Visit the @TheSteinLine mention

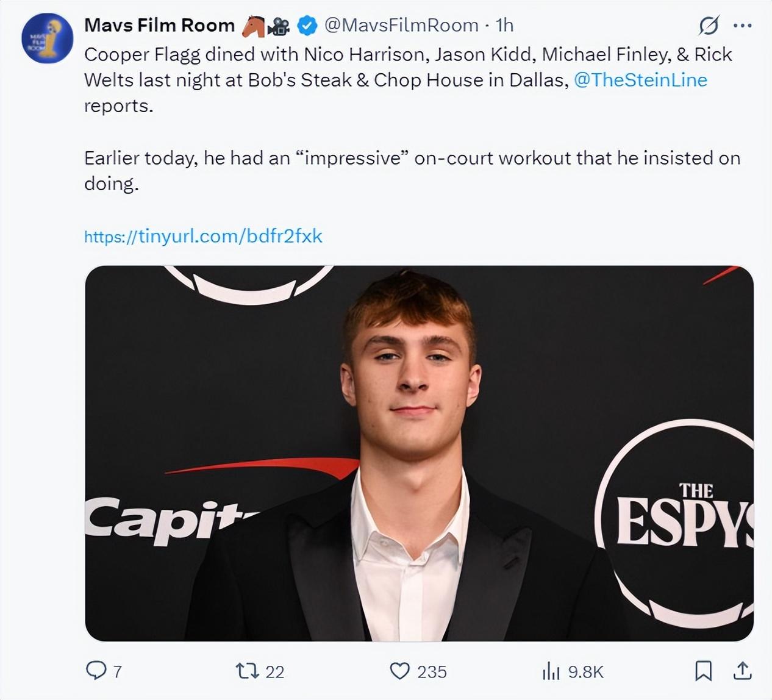pos(640,80)
